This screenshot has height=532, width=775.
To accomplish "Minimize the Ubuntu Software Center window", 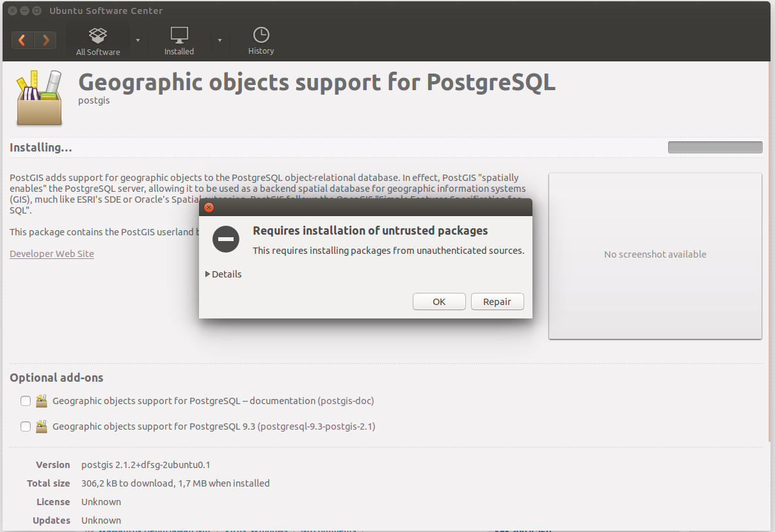I will (24, 10).
